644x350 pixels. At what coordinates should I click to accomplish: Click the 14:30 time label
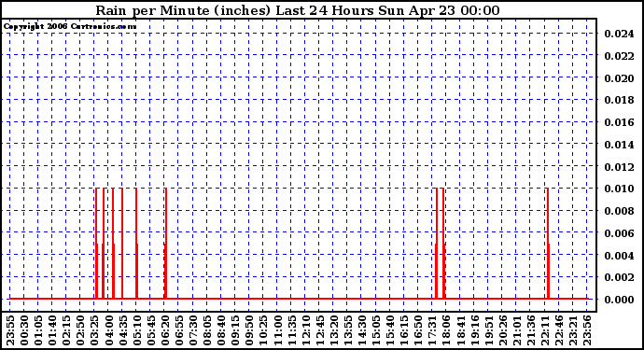362,330
